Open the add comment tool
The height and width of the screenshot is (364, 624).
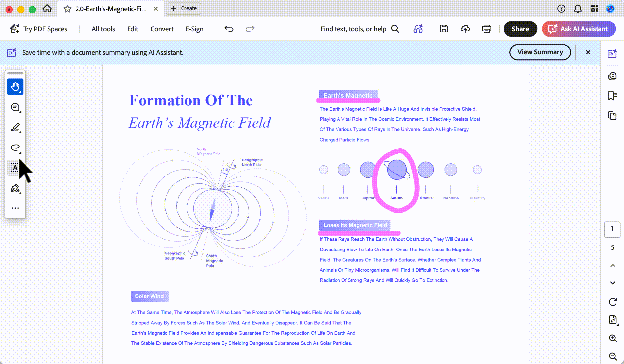pyautogui.click(x=15, y=107)
